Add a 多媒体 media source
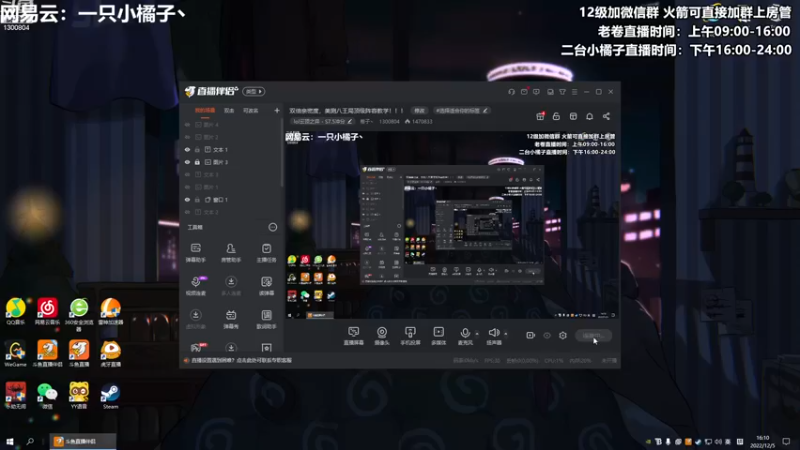The image size is (800, 450). pyautogui.click(x=438, y=336)
